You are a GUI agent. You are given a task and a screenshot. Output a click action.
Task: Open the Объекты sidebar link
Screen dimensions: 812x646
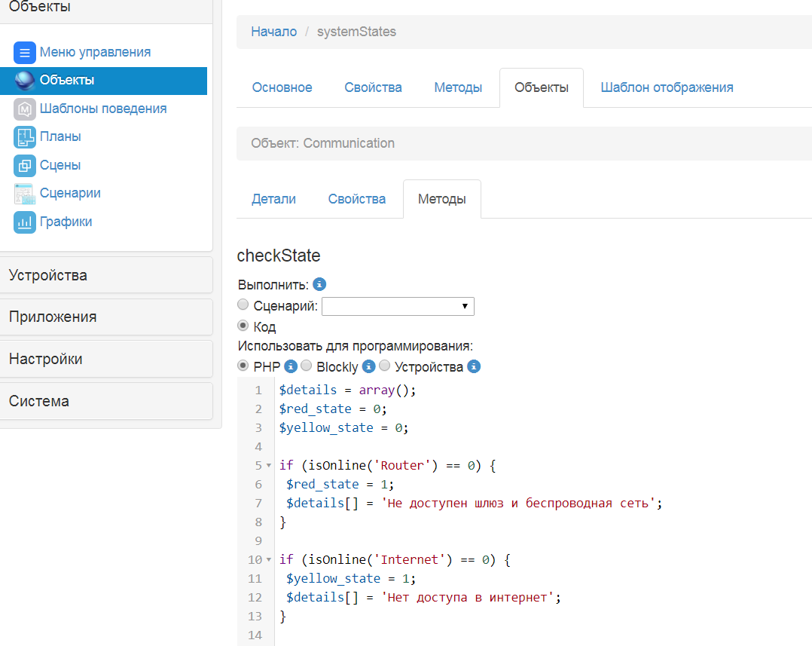point(67,80)
